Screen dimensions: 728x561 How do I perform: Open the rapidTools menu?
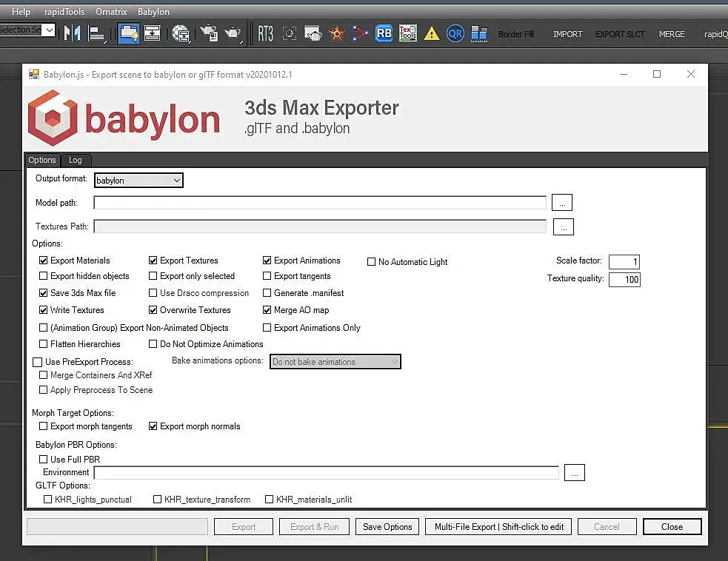click(64, 12)
